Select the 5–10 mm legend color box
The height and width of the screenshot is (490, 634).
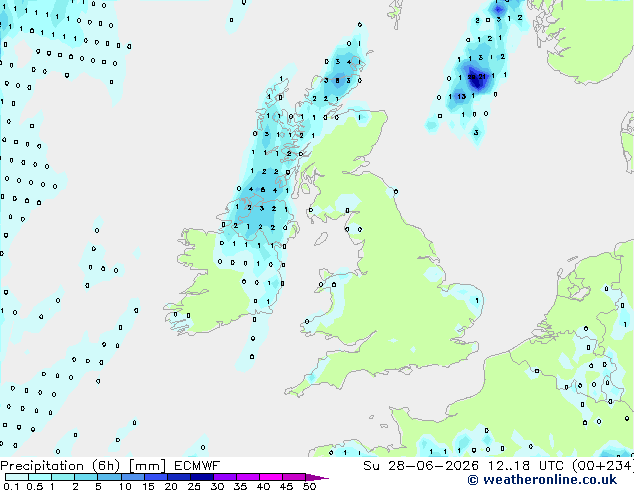[x=109, y=477]
